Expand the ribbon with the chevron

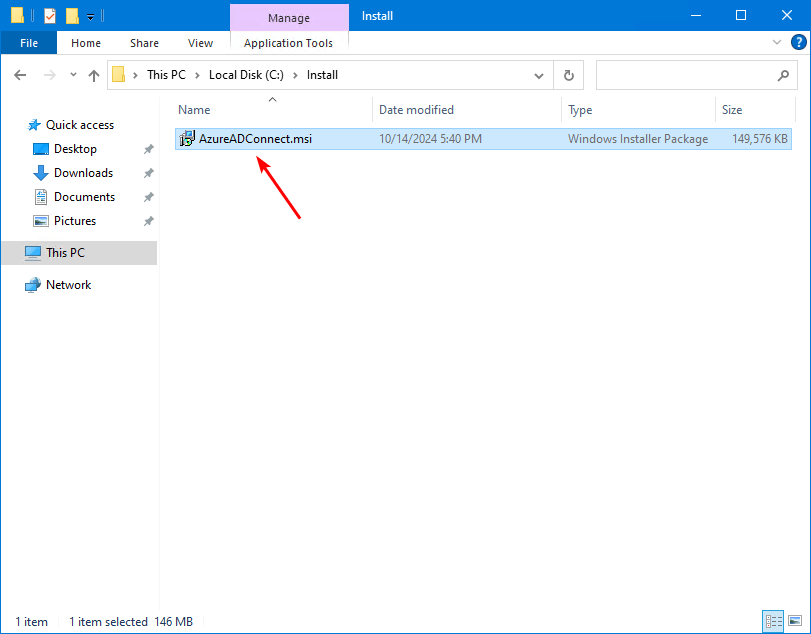[x=777, y=43]
